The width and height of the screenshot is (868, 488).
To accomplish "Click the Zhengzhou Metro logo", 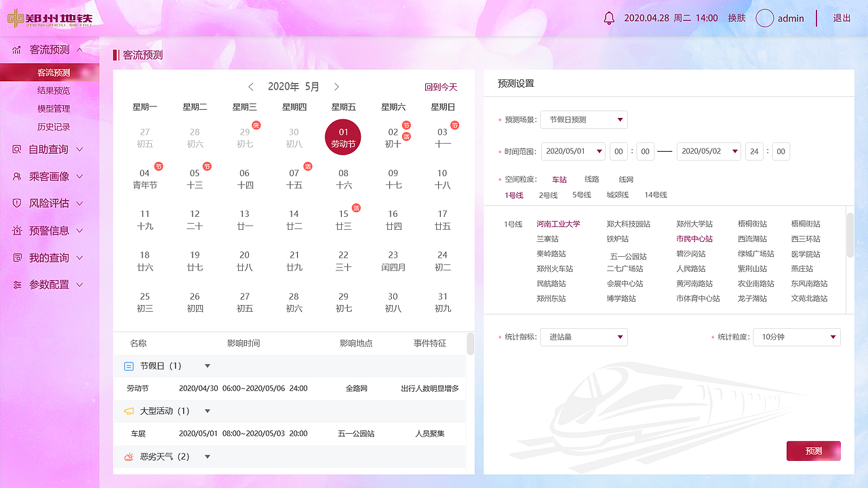I will pos(50,18).
